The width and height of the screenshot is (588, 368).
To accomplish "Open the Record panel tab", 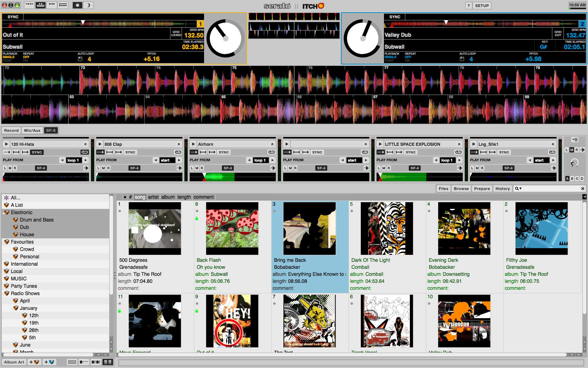I will pos(12,130).
